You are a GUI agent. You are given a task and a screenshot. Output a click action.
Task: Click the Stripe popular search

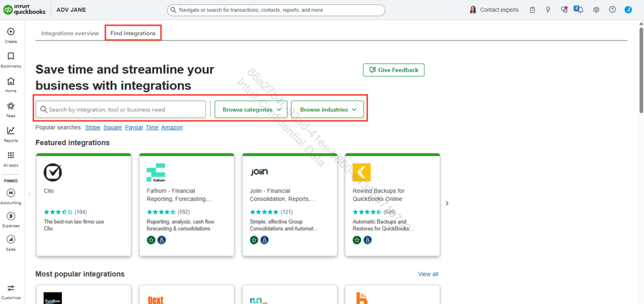93,128
